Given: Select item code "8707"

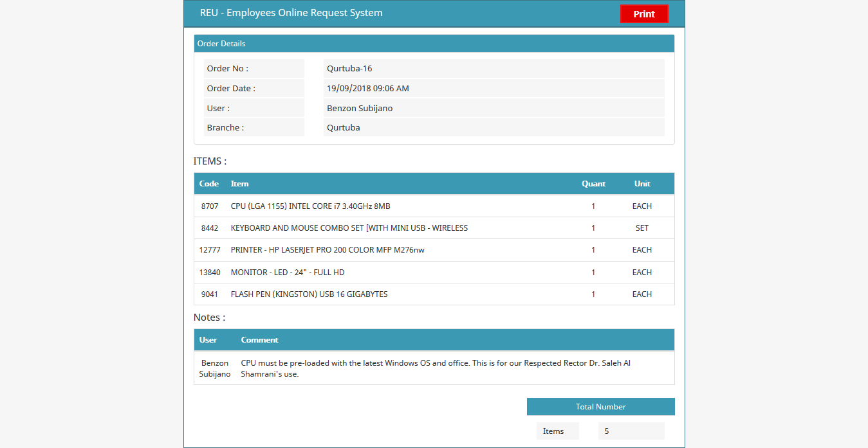Looking at the screenshot, I should [x=210, y=206].
